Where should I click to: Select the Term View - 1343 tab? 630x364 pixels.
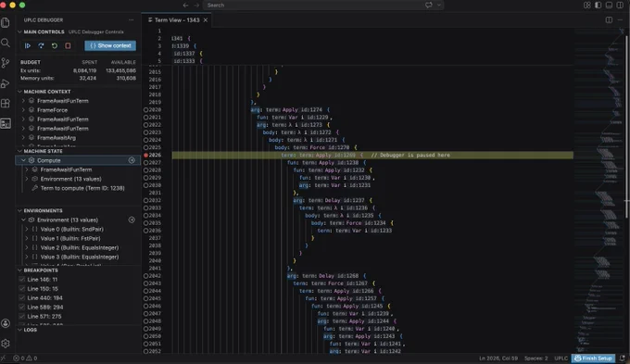pos(177,20)
